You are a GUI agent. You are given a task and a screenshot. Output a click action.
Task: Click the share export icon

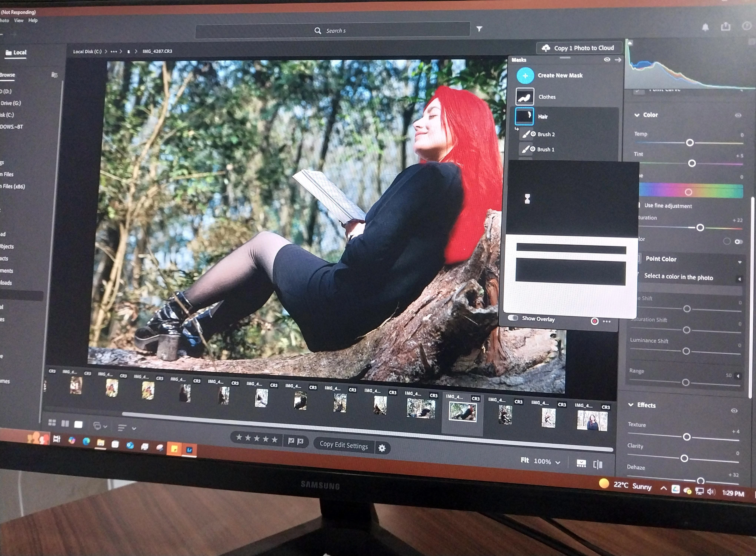(725, 27)
